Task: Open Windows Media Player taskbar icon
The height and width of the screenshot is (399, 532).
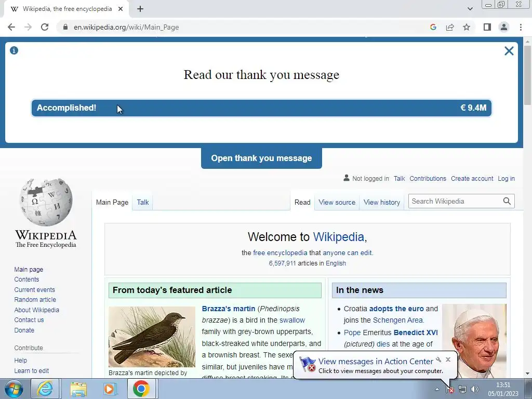Action: (x=110, y=389)
